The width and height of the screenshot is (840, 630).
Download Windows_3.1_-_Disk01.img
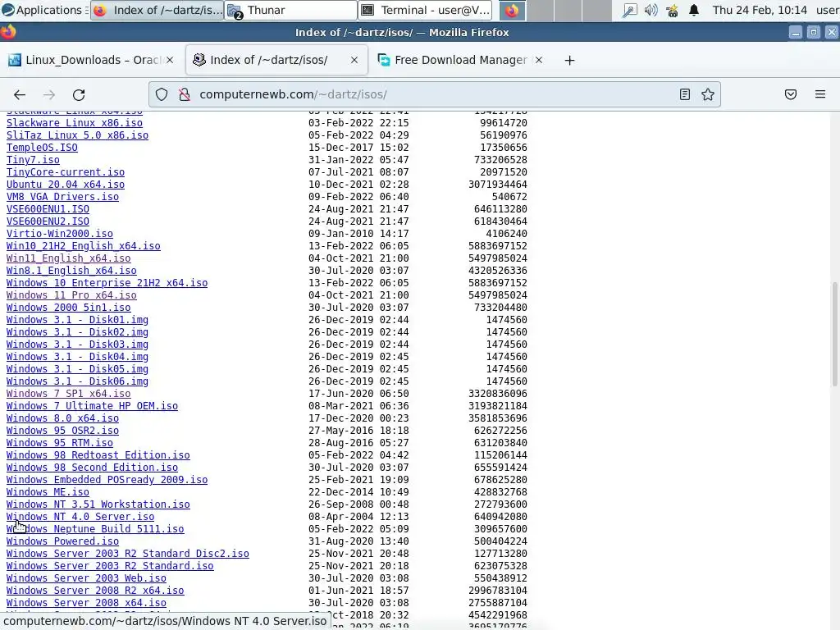tap(77, 321)
